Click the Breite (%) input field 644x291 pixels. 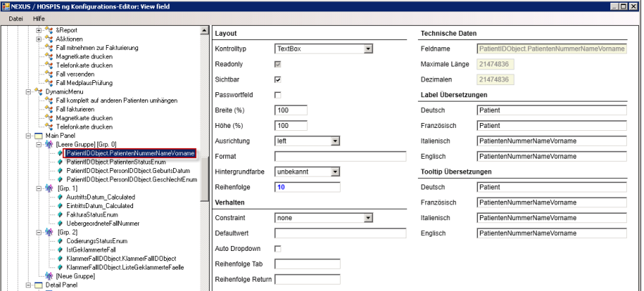click(x=291, y=110)
